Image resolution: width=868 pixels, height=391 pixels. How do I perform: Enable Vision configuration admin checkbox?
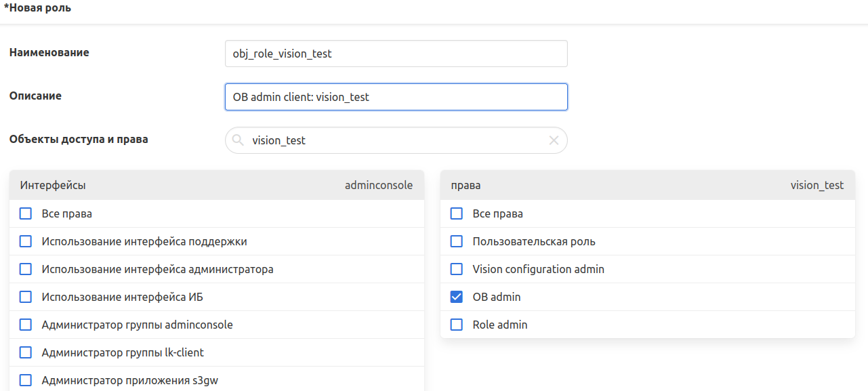pyautogui.click(x=457, y=269)
